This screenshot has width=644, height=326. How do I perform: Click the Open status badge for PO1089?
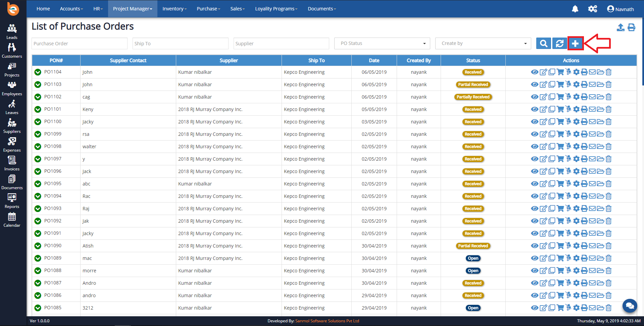click(473, 258)
